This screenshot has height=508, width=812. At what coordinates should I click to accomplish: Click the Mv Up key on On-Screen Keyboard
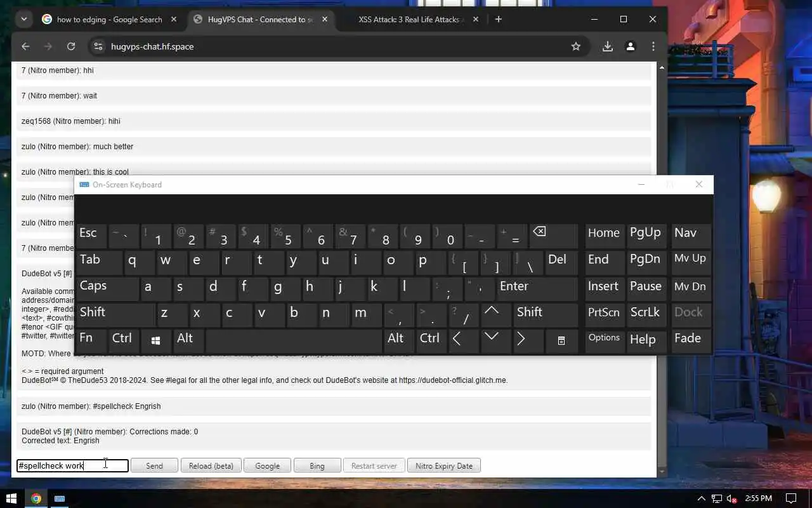point(691,262)
